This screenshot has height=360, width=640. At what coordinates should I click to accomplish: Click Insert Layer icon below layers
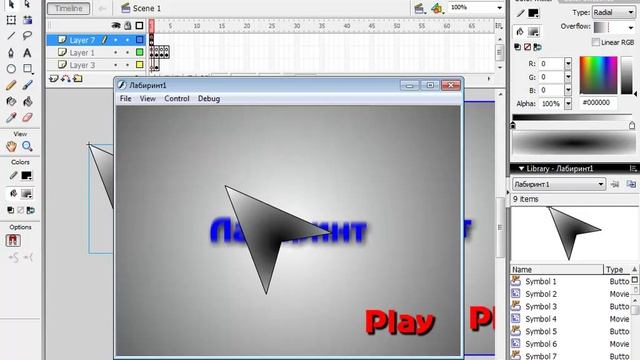53,78
